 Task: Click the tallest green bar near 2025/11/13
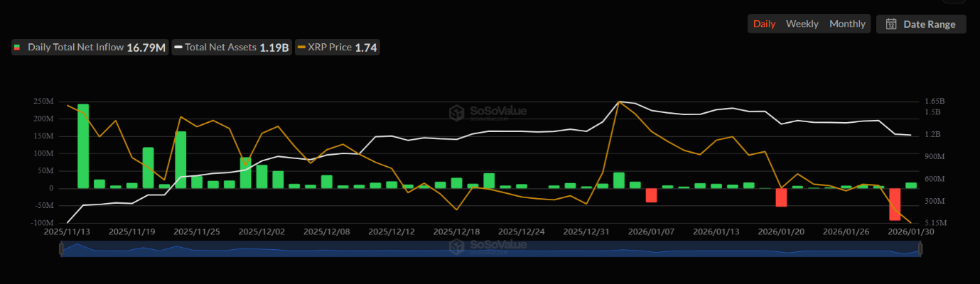click(x=83, y=146)
